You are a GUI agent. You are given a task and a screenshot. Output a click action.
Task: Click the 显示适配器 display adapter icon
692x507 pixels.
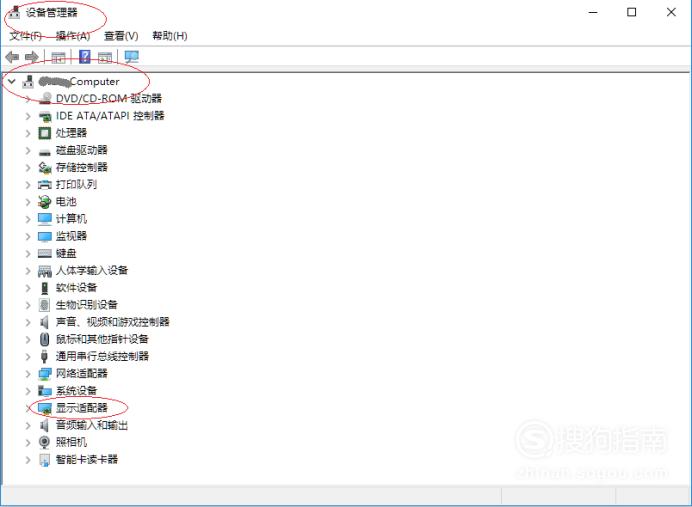coord(45,409)
